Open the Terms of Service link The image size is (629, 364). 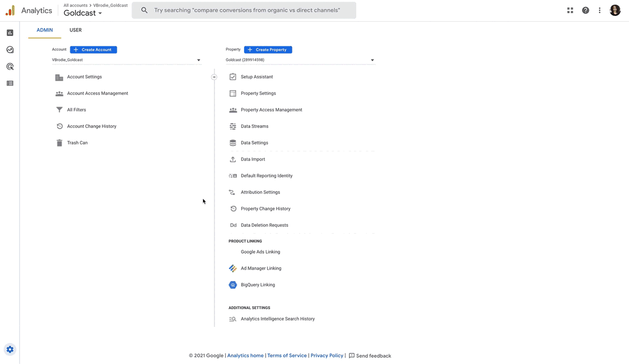click(x=287, y=355)
